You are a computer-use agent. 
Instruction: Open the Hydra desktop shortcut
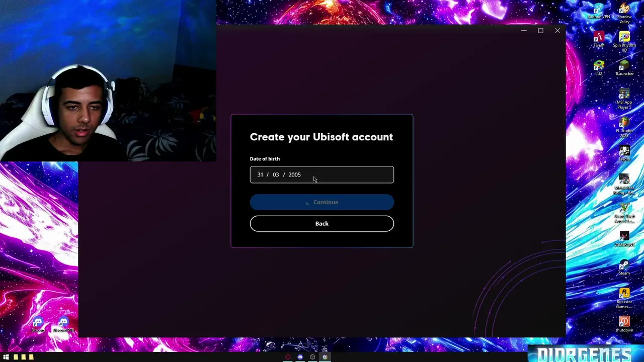624,153
